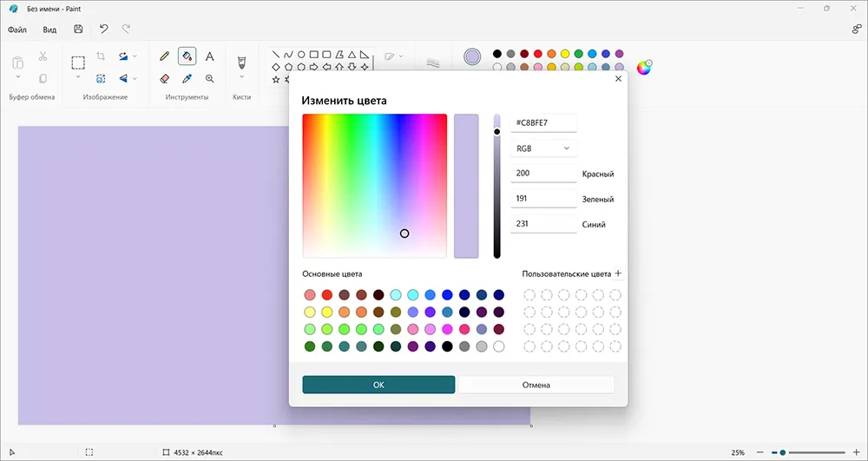Select the Text tool
The height and width of the screenshot is (461, 868).
pyautogui.click(x=209, y=56)
